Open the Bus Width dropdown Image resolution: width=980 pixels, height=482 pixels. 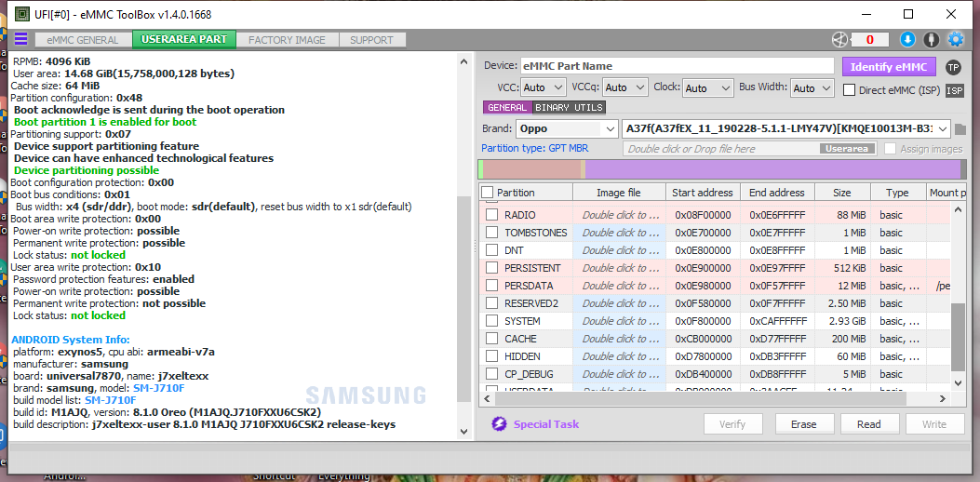point(812,88)
